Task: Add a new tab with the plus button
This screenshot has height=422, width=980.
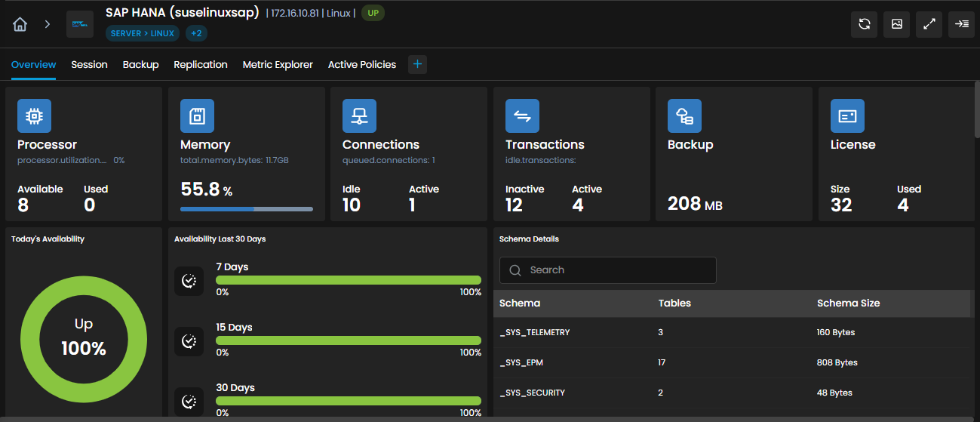Action: click(417, 64)
